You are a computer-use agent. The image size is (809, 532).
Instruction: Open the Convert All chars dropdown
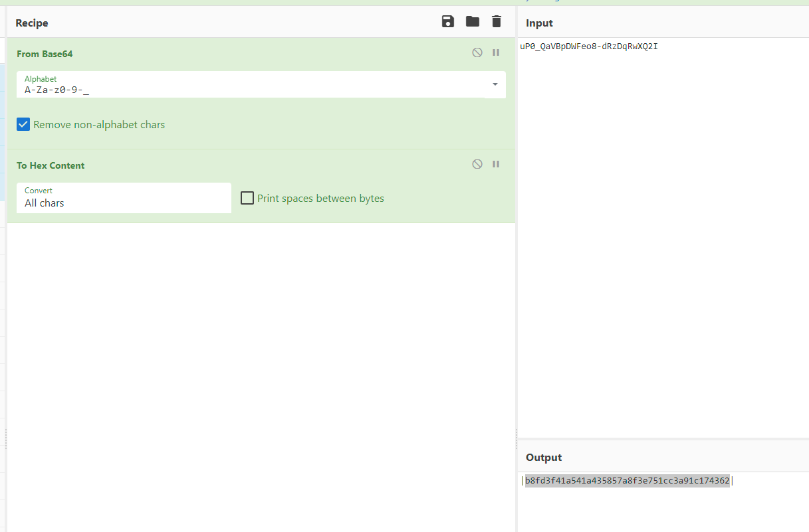click(x=124, y=198)
